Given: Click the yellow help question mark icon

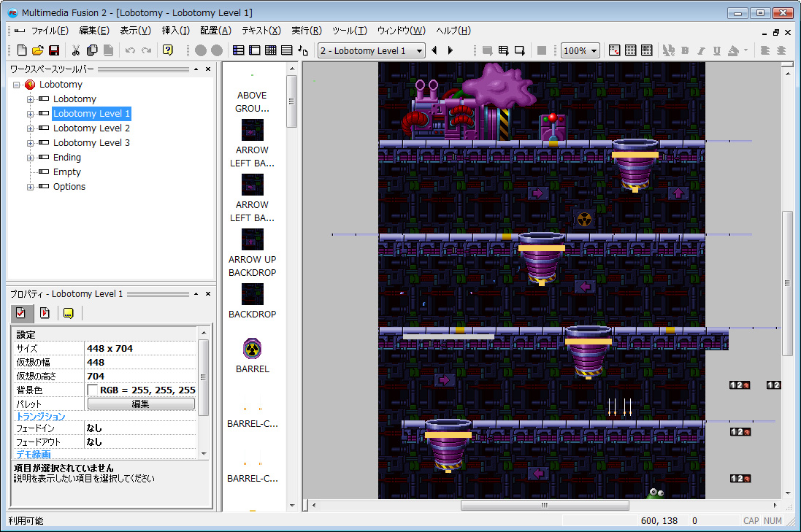Looking at the screenshot, I should pos(167,50).
